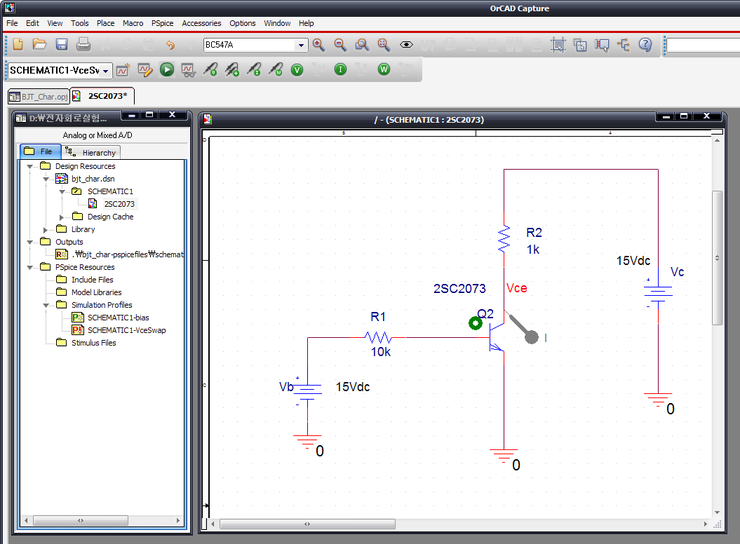Screen dimensions: 740x544
Task: Toggle bias power display green W button
Action: 384,70
